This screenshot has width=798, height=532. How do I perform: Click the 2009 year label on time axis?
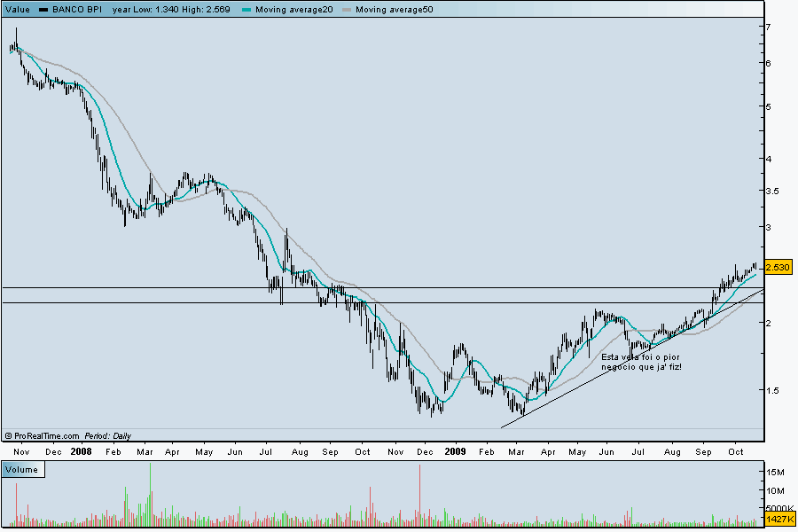coord(455,451)
